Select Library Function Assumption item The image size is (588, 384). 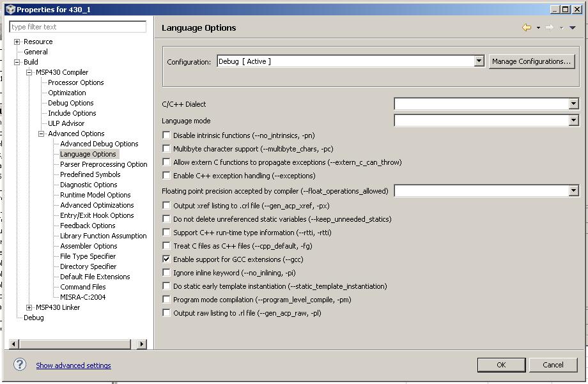click(103, 236)
